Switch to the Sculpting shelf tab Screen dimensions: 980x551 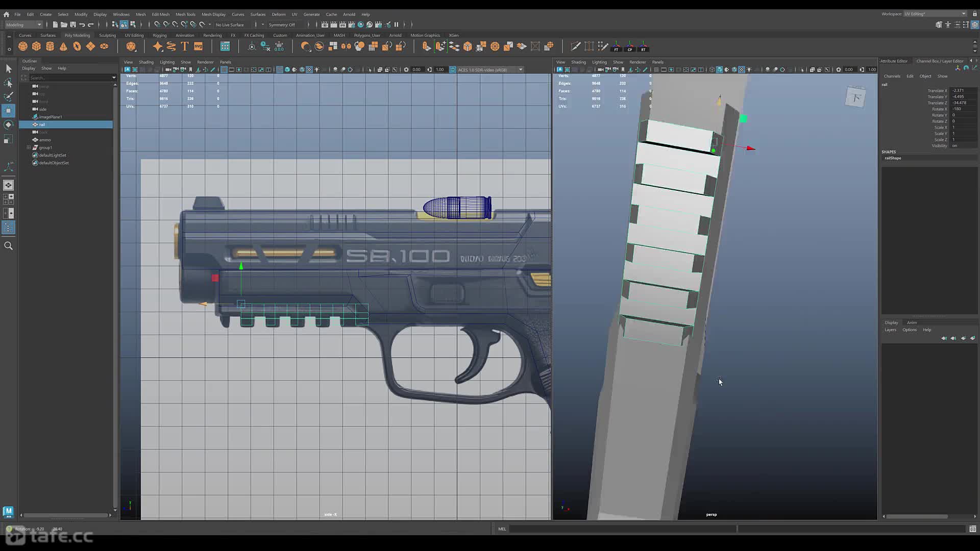107,35
